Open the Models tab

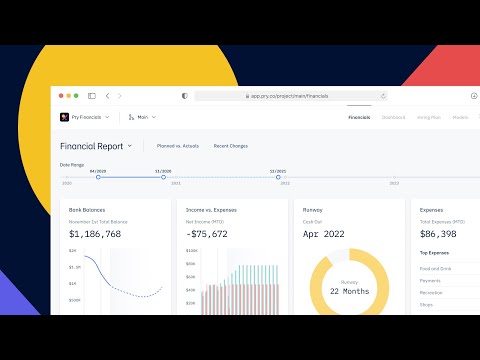pyautogui.click(x=460, y=117)
